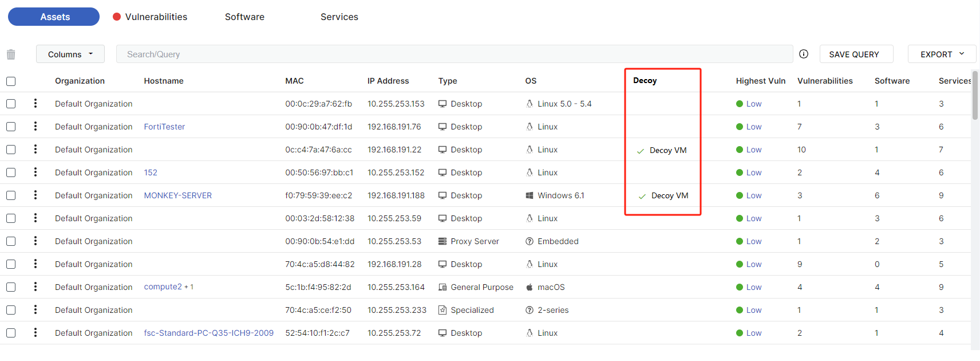Open row actions menu for MONKEY-SERVER
This screenshot has height=361, width=980.
point(35,195)
